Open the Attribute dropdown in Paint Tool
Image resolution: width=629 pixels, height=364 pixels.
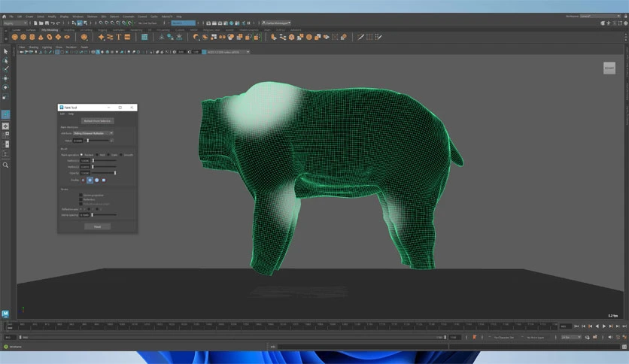[93, 133]
